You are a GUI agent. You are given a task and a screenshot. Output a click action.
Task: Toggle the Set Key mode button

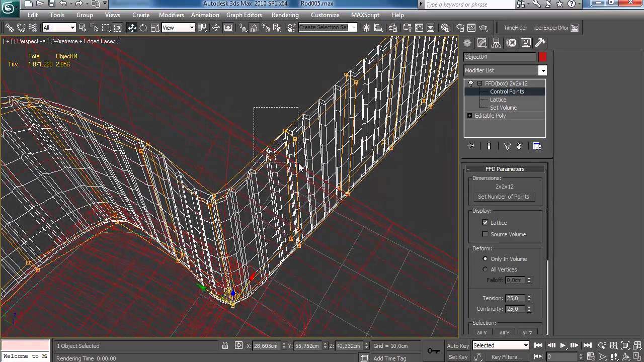[458, 357]
